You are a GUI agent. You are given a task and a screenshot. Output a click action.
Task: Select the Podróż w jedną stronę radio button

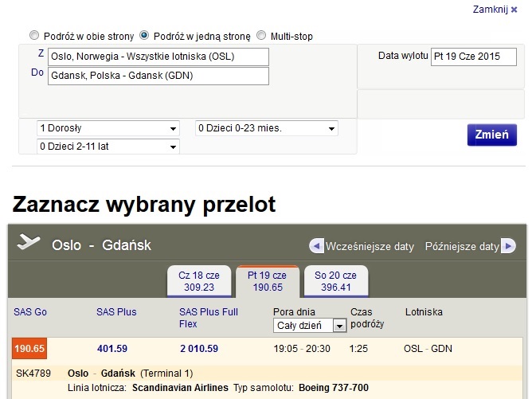pos(144,35)
